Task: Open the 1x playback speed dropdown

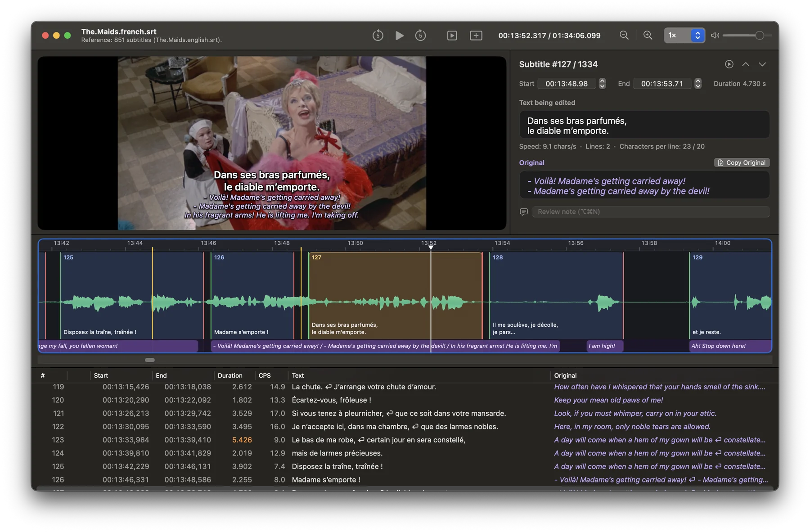Action: point(684,35)
